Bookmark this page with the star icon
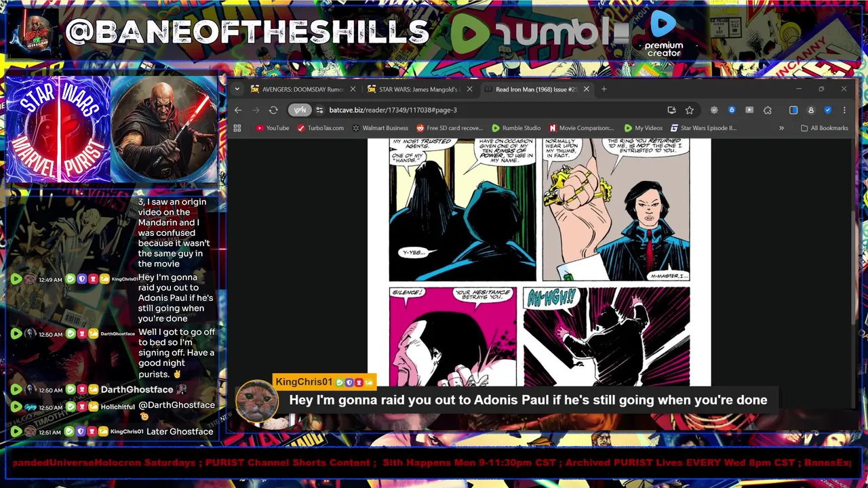The image size is (868, 488). [690, 110]
